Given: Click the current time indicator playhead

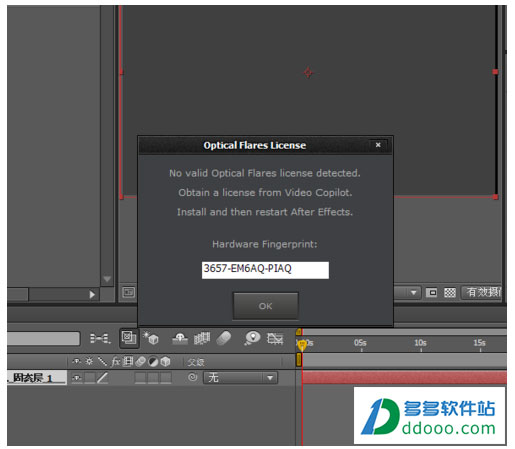Looking at the screenshot, I should coord(302,345).
